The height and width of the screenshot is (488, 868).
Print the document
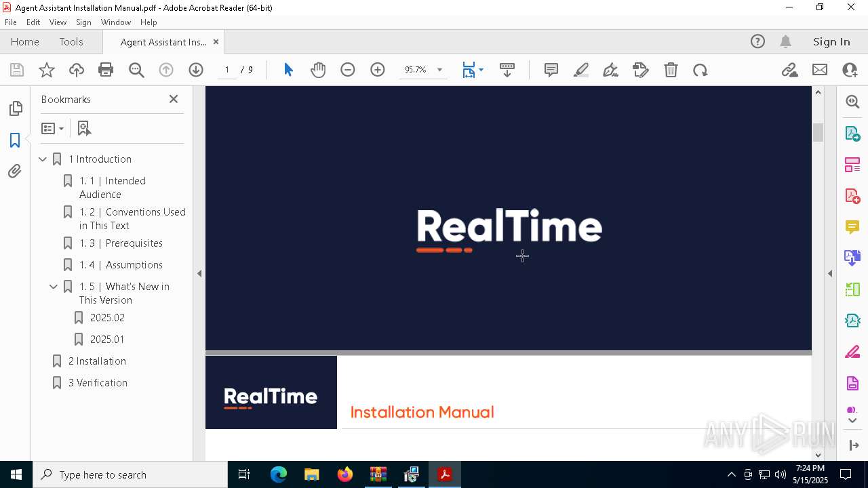pyautogui.click(x=106, y=70)
